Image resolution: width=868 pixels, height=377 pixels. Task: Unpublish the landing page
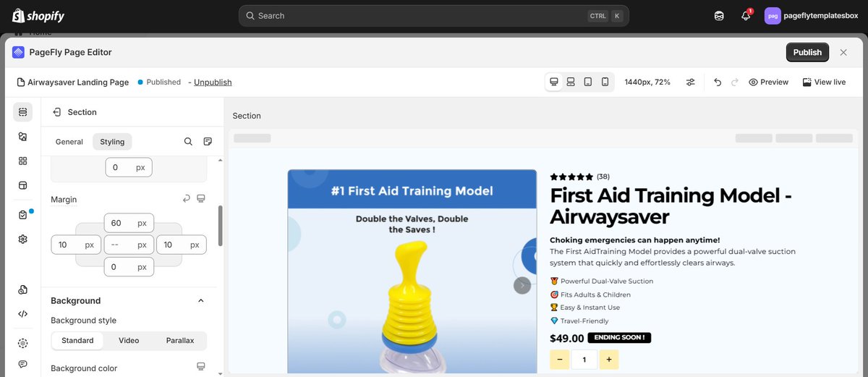point(213,82)
